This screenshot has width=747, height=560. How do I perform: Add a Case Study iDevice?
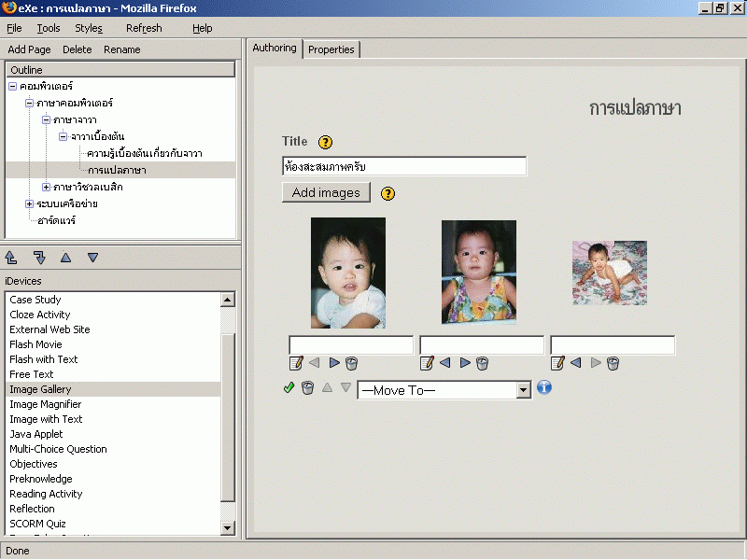click(x=35, y=300)
